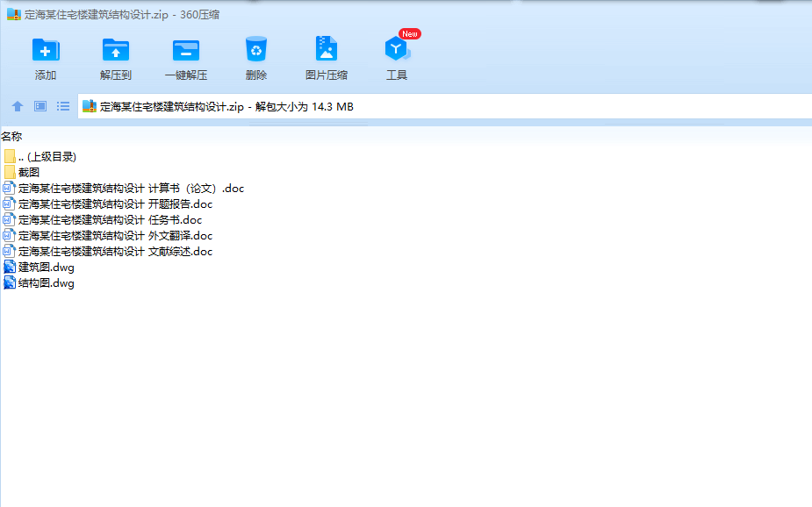This screenshot has height=507, width=812.
Task: Select file name 建筑图.dwg
Action: pyautogui.click(x=47, y=268)
